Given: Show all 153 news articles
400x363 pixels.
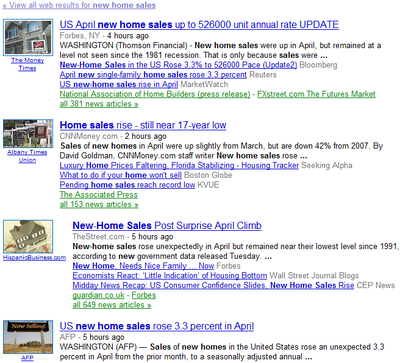Looking at the screenshot, I should (x=99, y=204).
